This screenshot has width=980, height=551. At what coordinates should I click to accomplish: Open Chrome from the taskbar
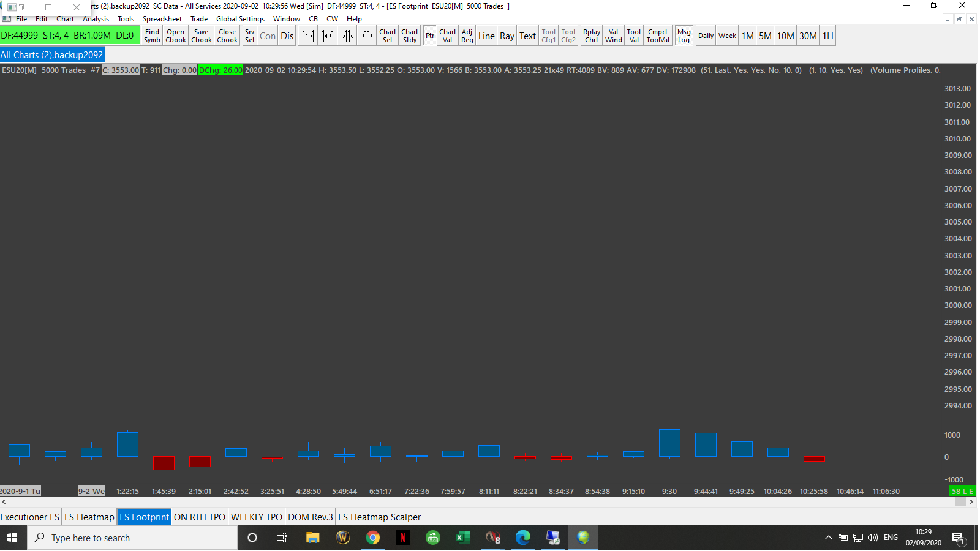click(373, 538)
